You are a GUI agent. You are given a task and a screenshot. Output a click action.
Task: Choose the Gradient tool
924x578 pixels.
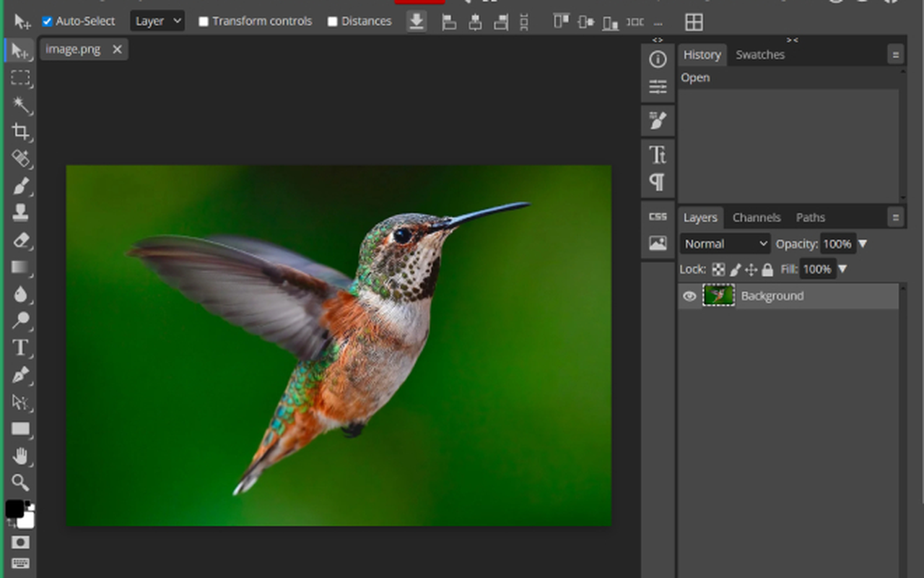20,267
